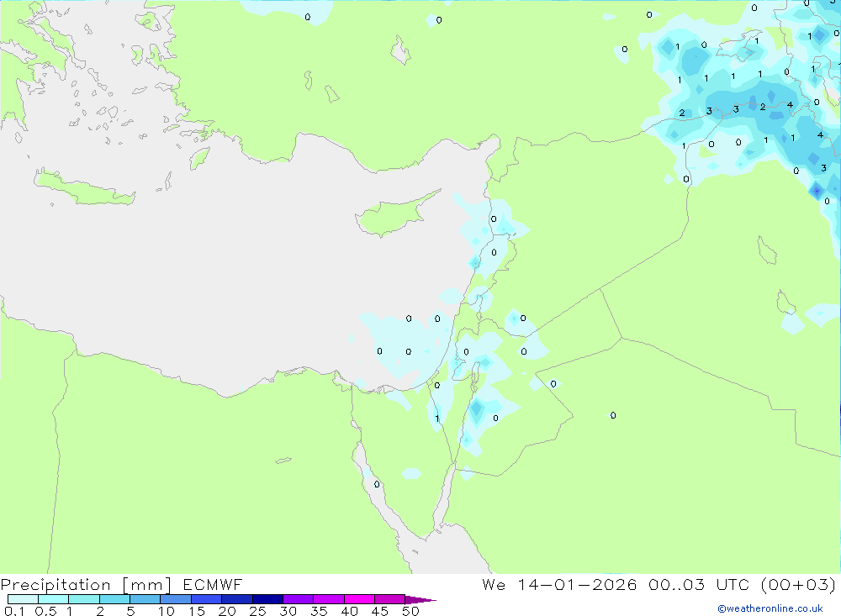Click the 2–5 mm legend color

[114, 599]
